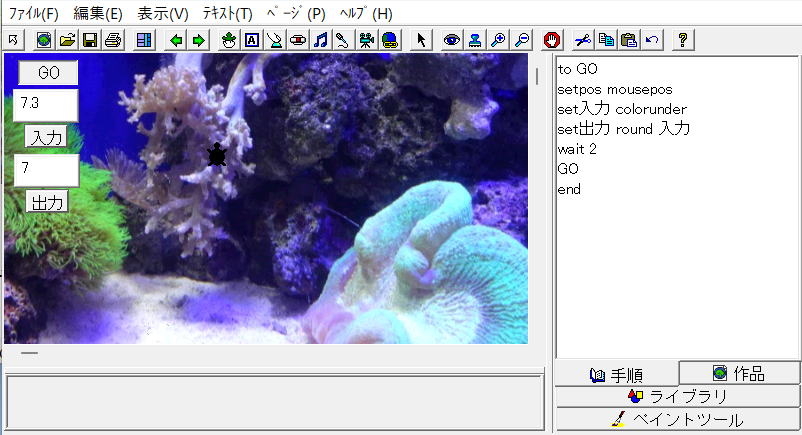802x435 pixels.
Task: Click the black turtle on the coral
Action: pyautogui.click(x=217, y=155)
